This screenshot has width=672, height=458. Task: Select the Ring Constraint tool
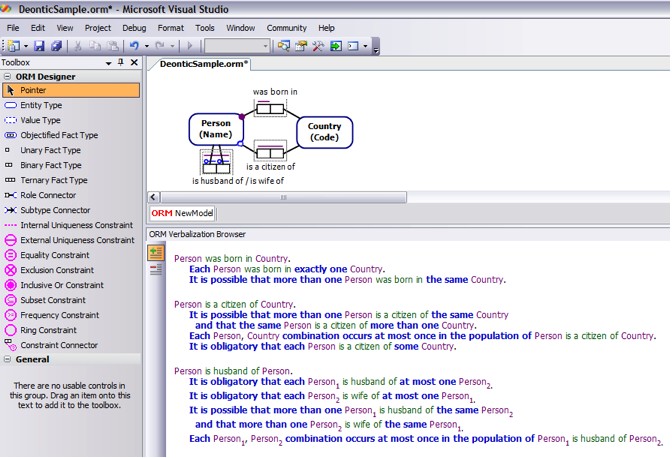coord(71,330)
